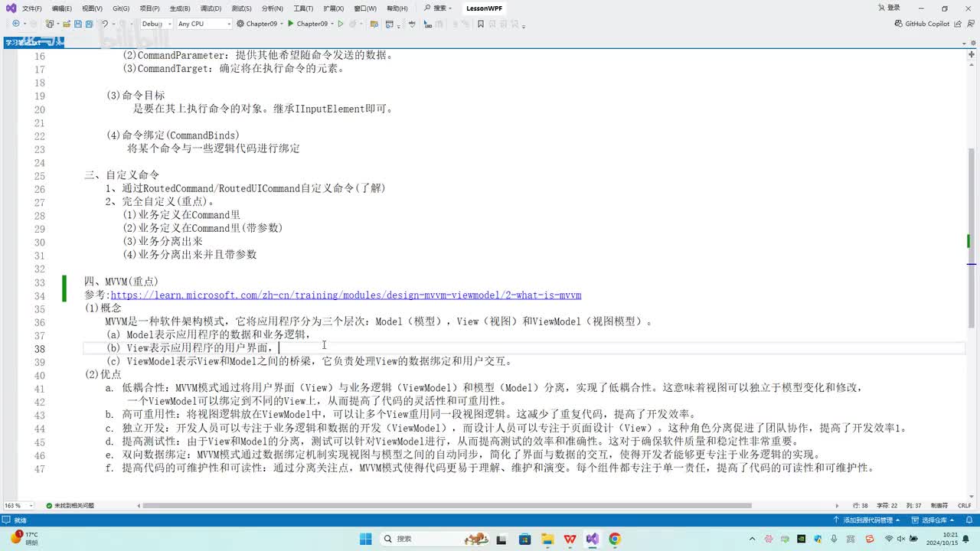
Task: Click the 行: 38 line indicator
Action: click(x=860, y=506)
